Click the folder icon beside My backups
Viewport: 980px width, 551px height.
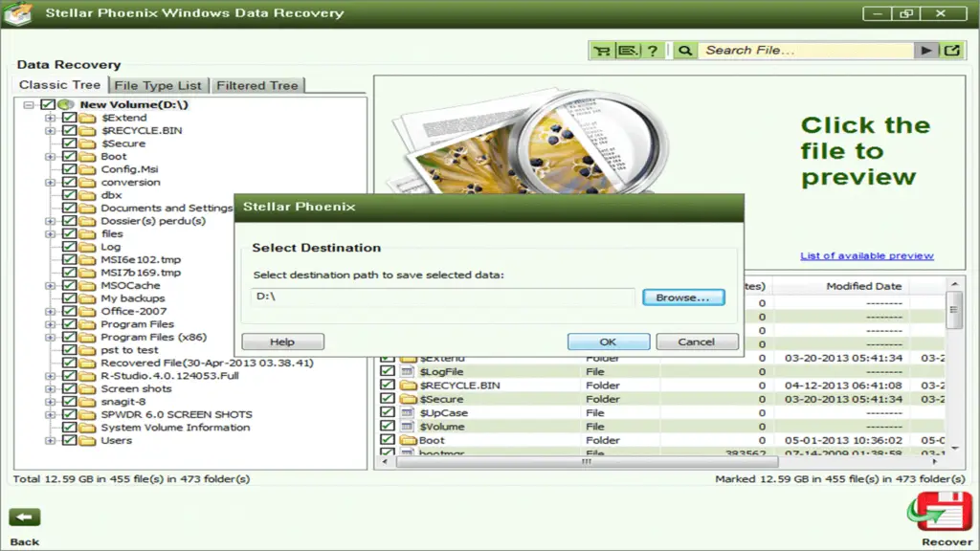tap(87, 298)
